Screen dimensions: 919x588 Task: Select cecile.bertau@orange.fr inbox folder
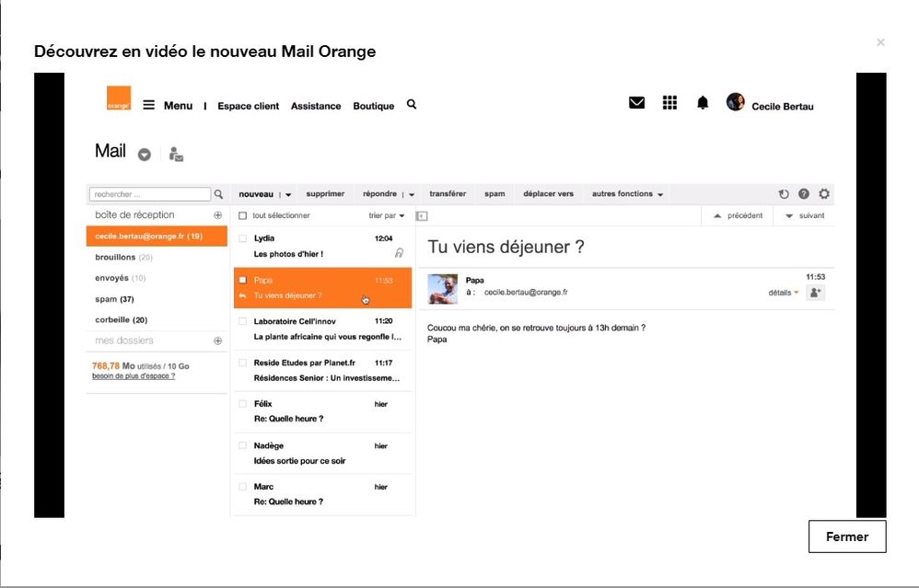point(157,236)
